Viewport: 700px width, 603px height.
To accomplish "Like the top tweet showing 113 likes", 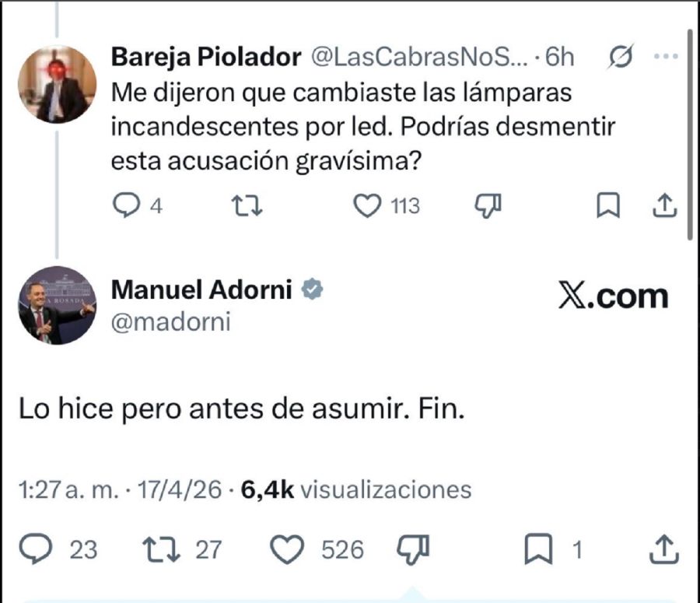I will click(x=368, y=205).
